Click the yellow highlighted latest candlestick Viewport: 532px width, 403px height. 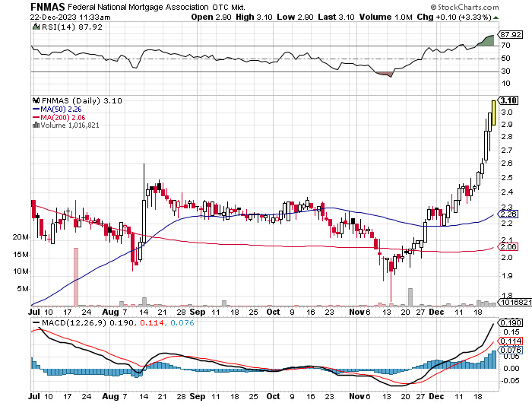[493, 113]
